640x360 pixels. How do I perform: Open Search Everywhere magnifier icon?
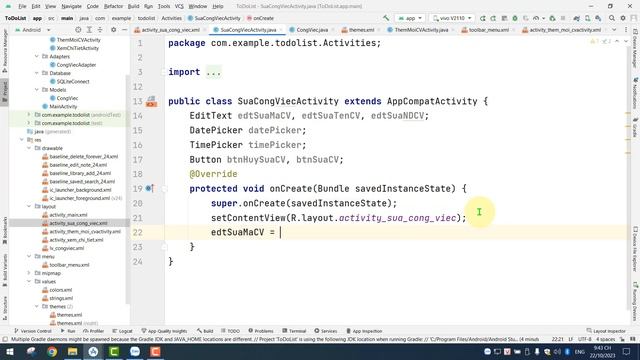point(611,18)
